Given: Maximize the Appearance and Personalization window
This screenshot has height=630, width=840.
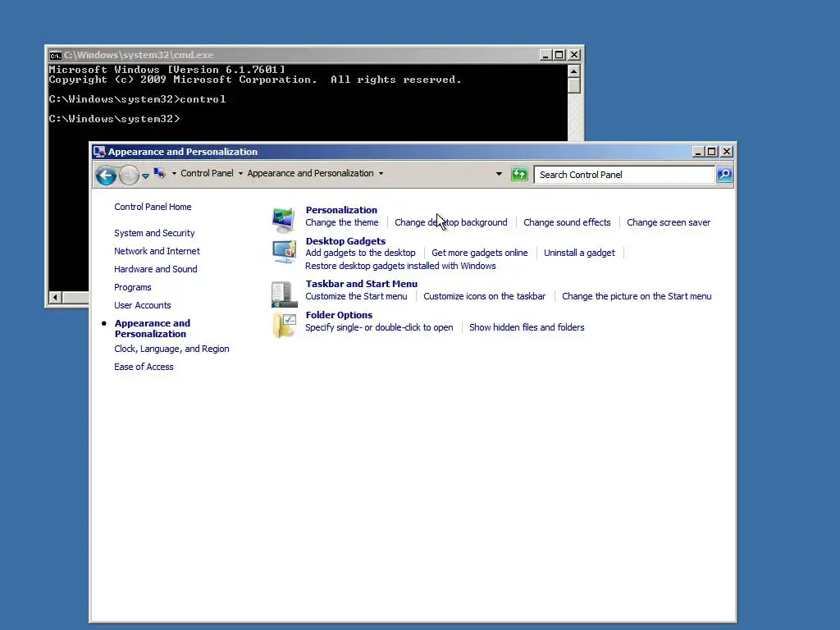Looking at the screenshot, I should coord(711,152).
